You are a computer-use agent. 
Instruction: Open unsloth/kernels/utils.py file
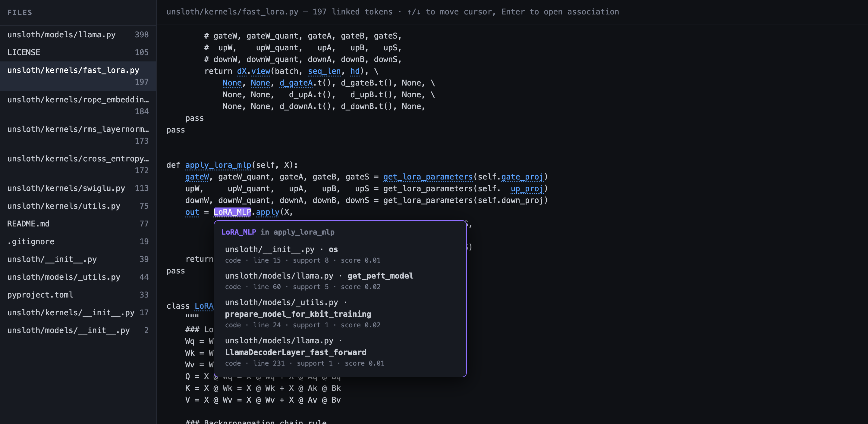pyautogui.click(x=78, y=206)
